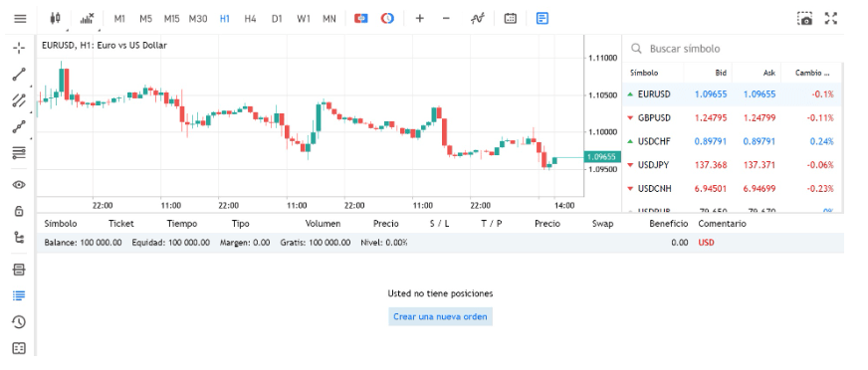Click the magnifier search icon
Image resolution: width=868 pixels, height=370 pixels.
(637, 49)
